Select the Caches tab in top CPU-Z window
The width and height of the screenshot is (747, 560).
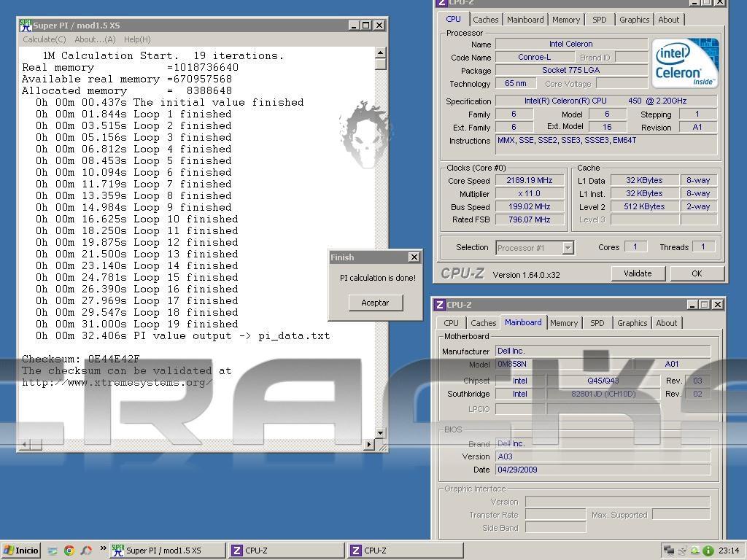pos(485,20)
